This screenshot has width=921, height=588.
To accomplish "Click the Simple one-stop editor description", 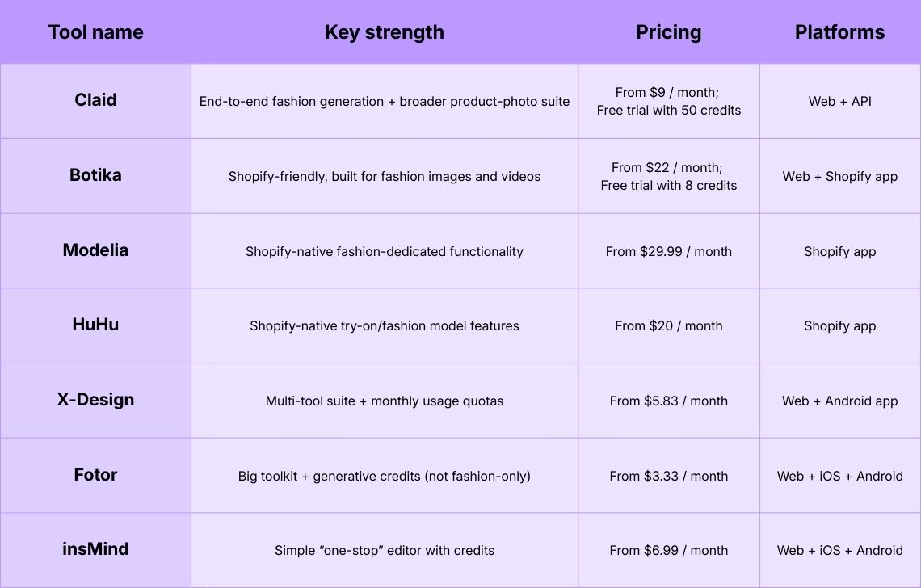I will click(x=384, y=551).
